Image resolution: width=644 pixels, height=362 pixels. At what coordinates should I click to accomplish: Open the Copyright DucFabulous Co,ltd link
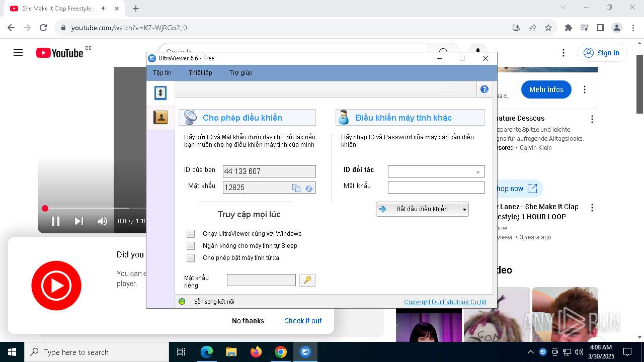click(445, 302)
